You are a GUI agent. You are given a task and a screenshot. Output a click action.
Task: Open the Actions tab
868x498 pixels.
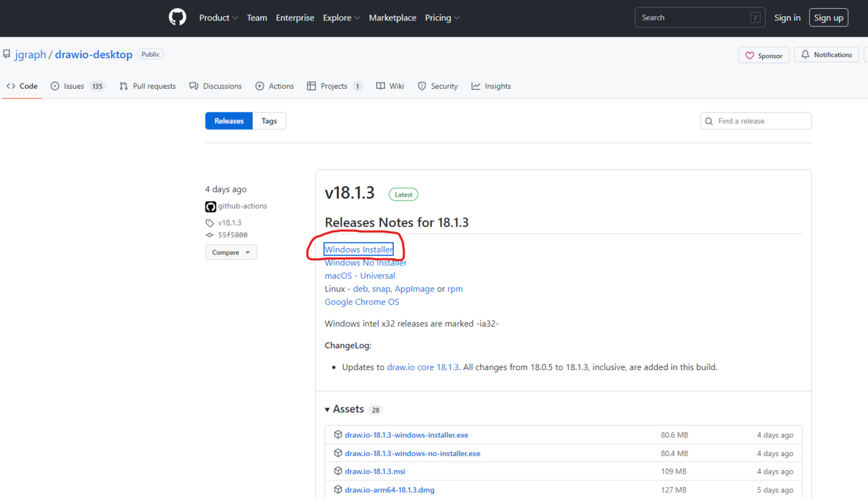click(275, 86)
